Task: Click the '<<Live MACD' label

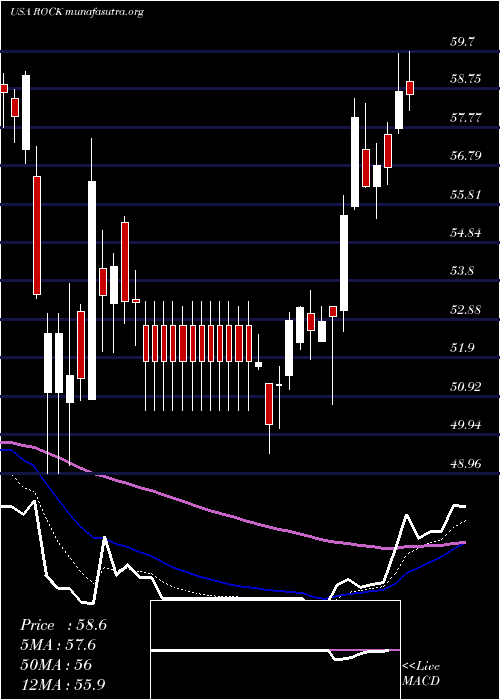Action: pyautogui.click(x=421, y=674)
